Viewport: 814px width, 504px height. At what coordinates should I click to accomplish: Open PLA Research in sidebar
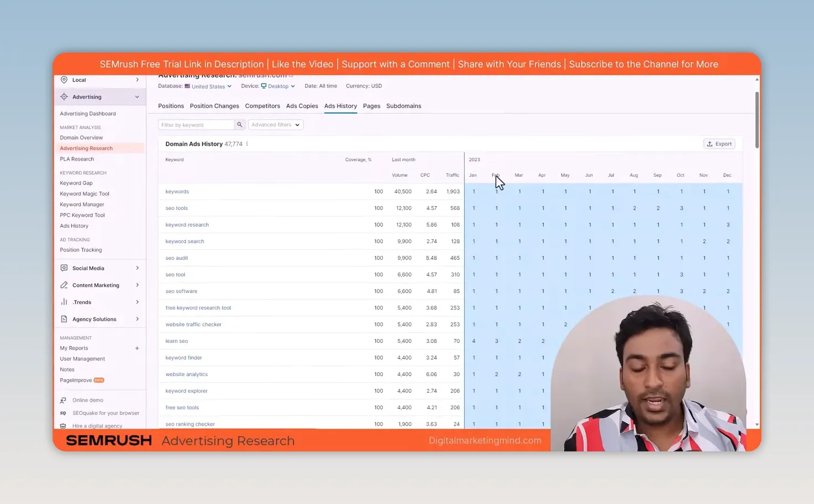(77, 159)
